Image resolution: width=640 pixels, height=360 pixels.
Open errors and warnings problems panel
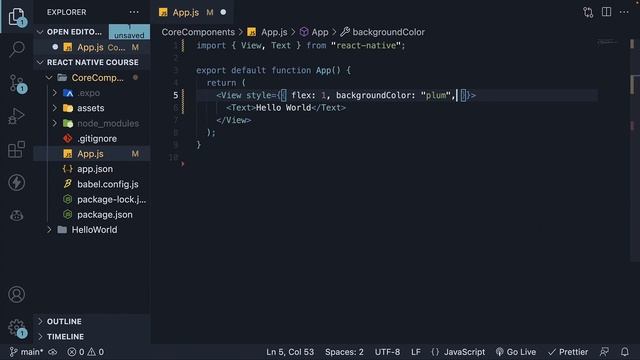[x=85, y=352]
